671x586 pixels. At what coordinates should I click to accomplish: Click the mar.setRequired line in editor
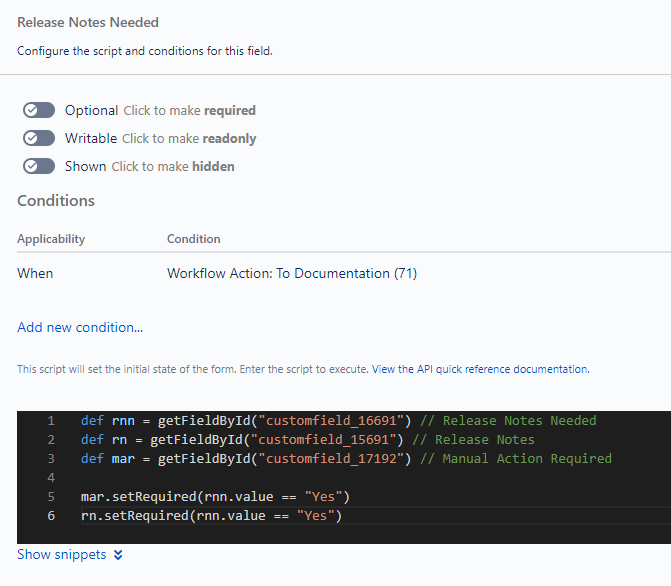tap(215, 497)
